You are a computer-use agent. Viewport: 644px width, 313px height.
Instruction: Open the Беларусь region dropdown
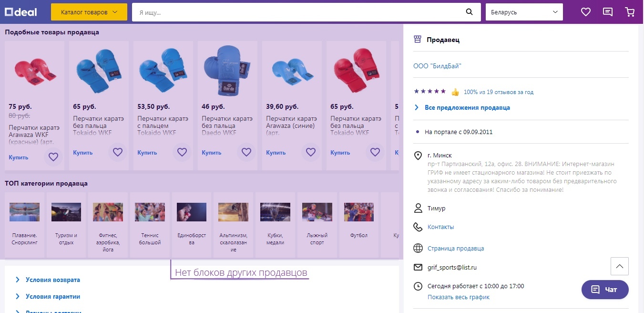(x=524, y=12)
